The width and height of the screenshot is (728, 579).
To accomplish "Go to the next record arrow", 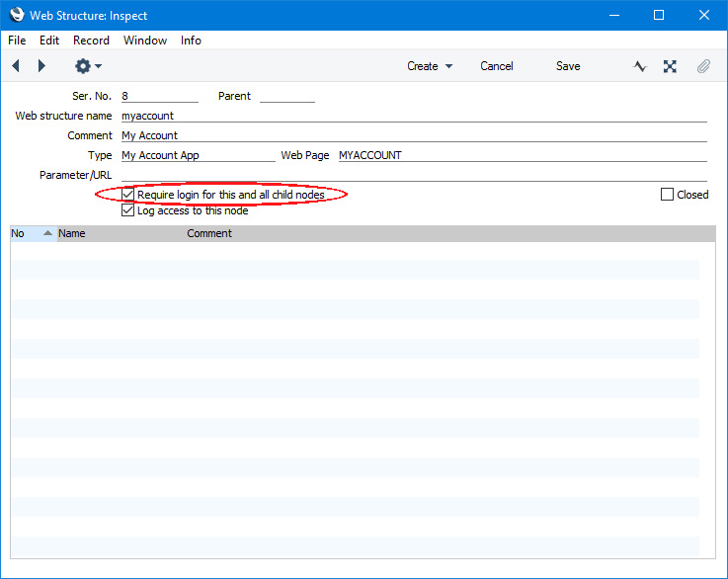I will pos(41,66).
